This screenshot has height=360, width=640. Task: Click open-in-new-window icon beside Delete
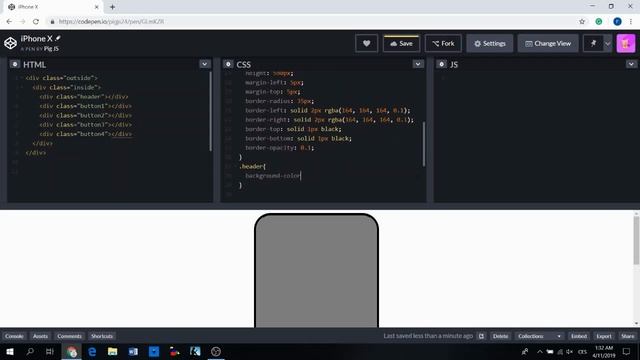[x=481, y=336]
